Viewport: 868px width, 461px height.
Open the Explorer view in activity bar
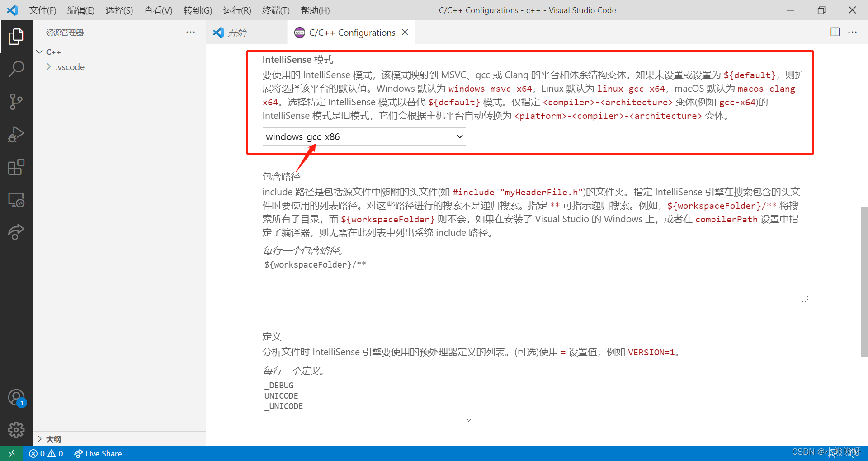pos(16,37)
